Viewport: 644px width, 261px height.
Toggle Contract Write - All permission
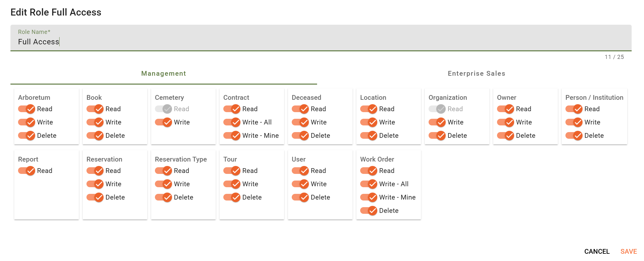(x=232, y=122)
